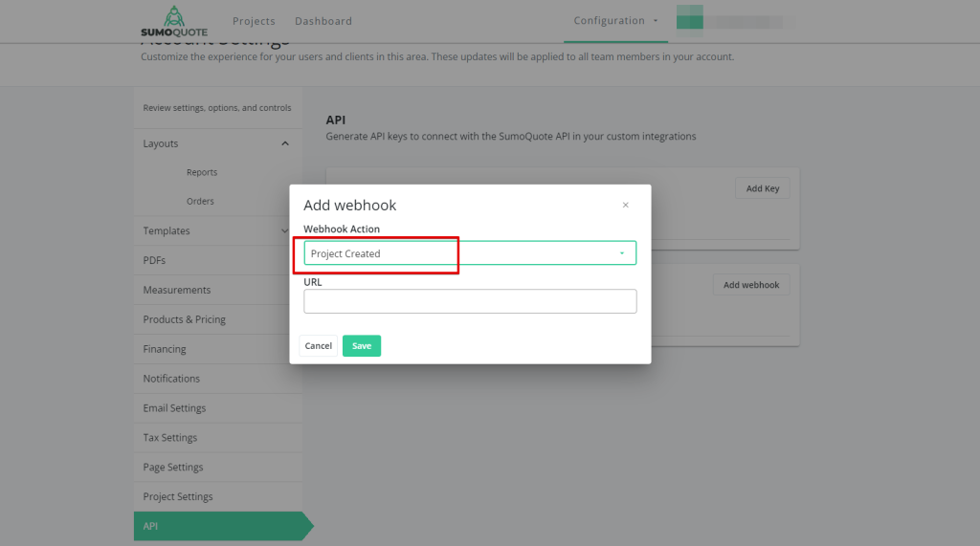
Task: Collapse the Layouts section chevron
Action: coord(285,143)
